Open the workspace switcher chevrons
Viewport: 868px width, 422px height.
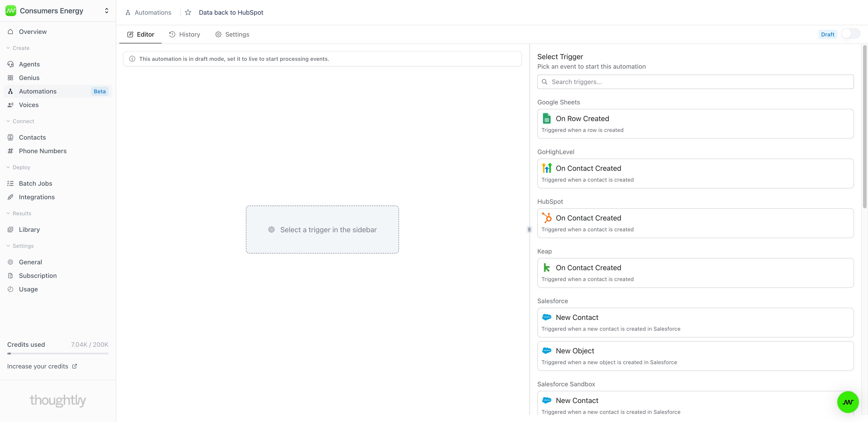[106, 11]
